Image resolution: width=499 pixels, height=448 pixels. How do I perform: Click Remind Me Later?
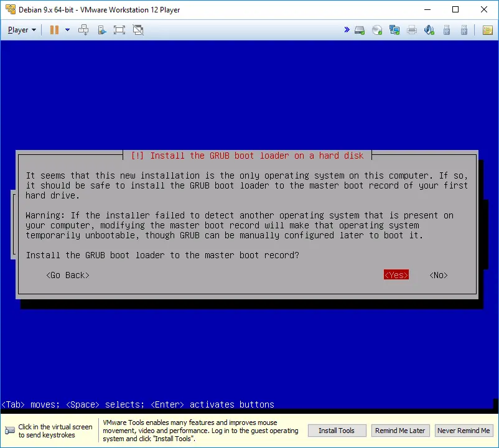(x=400, y=431)
